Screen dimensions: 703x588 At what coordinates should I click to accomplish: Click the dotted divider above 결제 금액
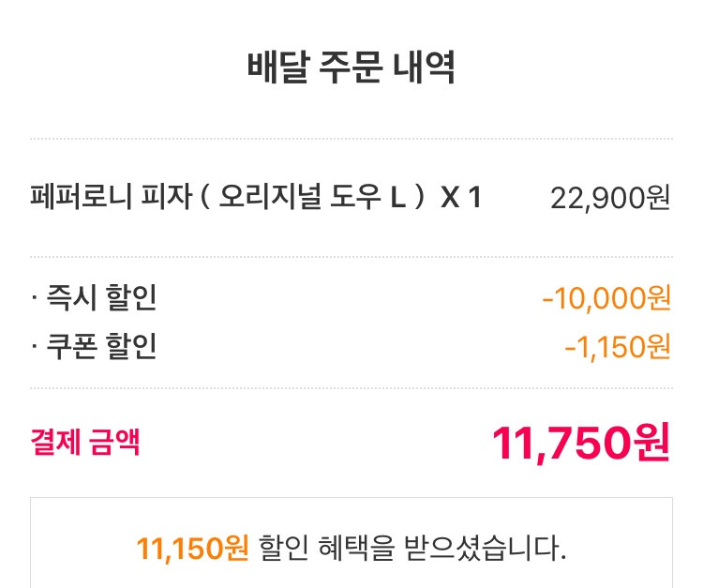pyautogui.click(x=351, y=388)
